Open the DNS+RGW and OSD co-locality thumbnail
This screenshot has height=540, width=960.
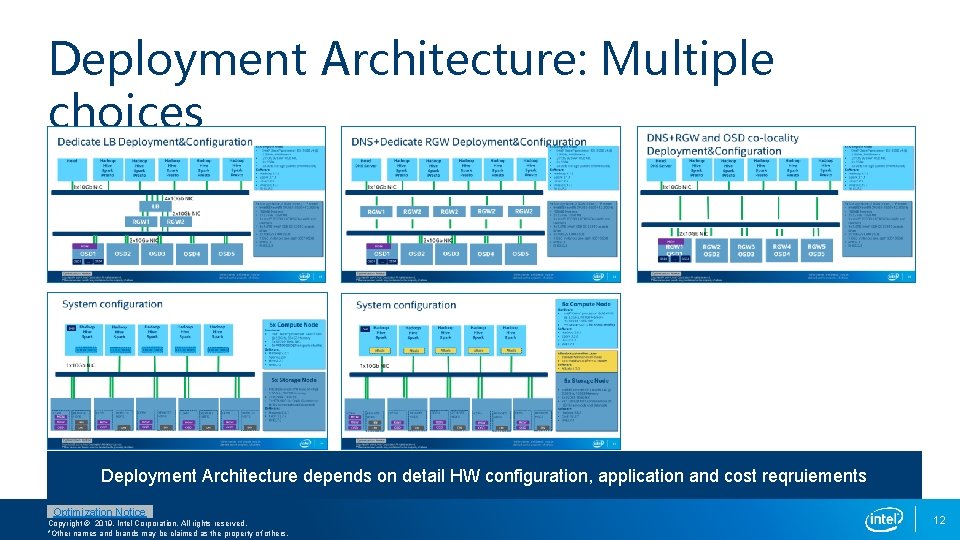click(776, 204)
